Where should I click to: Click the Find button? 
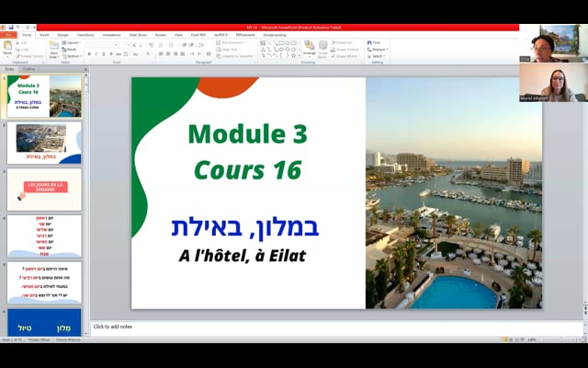374,43
